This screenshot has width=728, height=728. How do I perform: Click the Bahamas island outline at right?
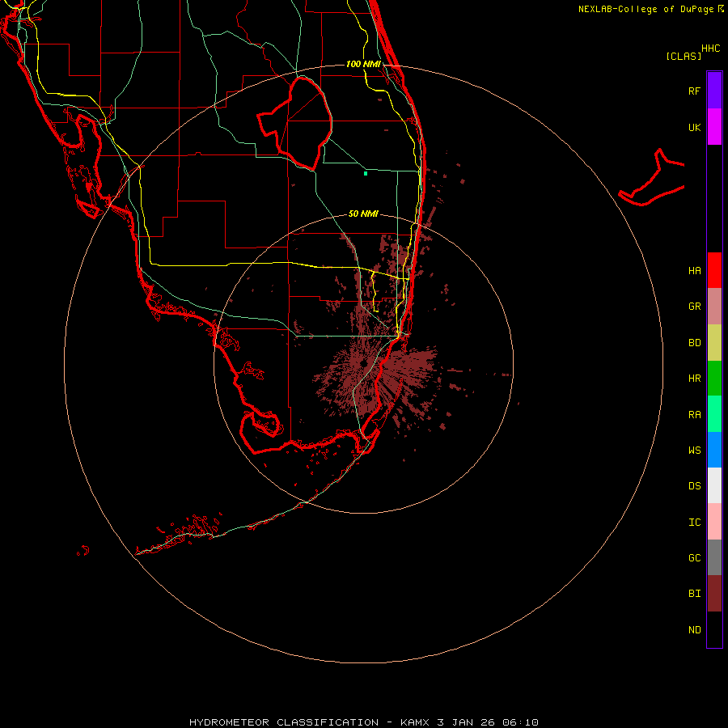651,178
